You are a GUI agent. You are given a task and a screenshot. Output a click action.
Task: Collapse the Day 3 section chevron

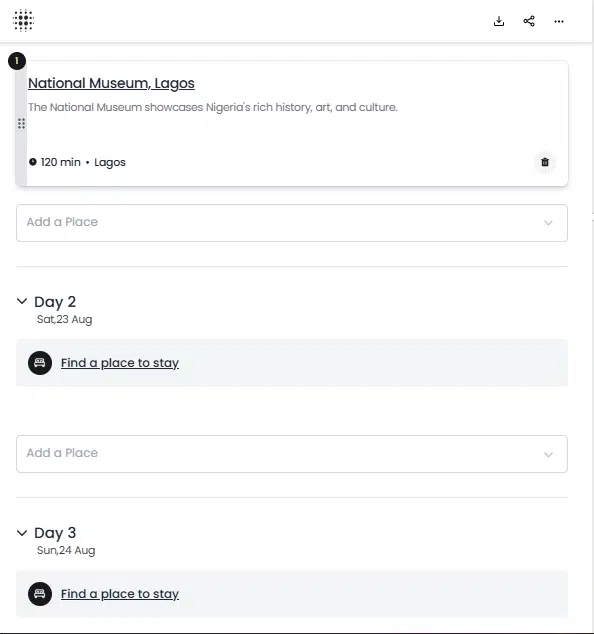[22, 533]
